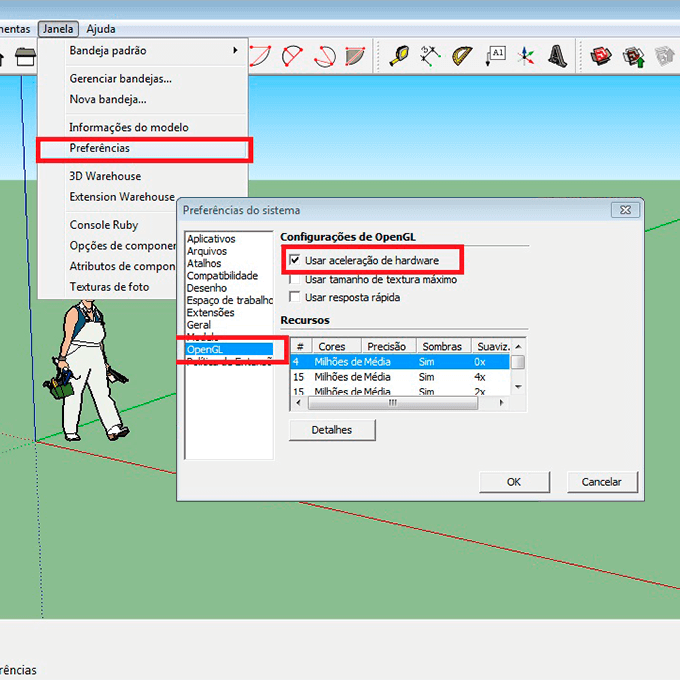Select the Pie arc tool
Screen dimensions: 680x680
click(x=356, y=56)
